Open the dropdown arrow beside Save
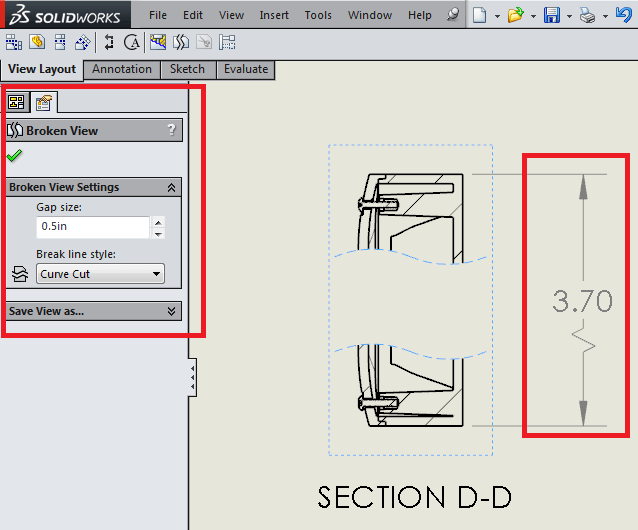The width and height of the screenshot is (638, 530). coord(569,16)
